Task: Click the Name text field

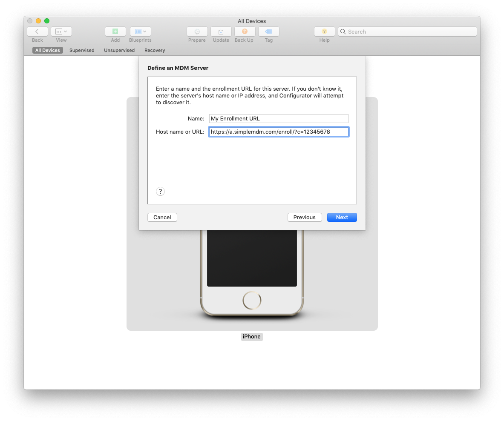Action: click(278, 119)
